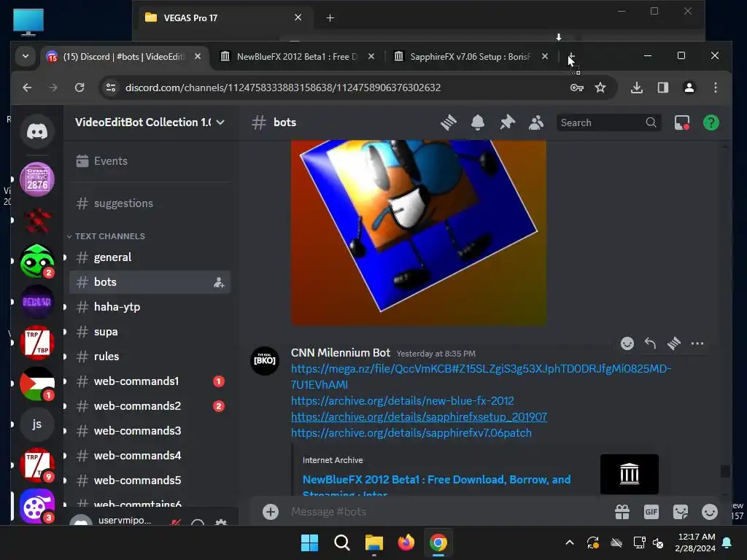Open Chrome downloads

pyautogui.click(x=637, y=87)
